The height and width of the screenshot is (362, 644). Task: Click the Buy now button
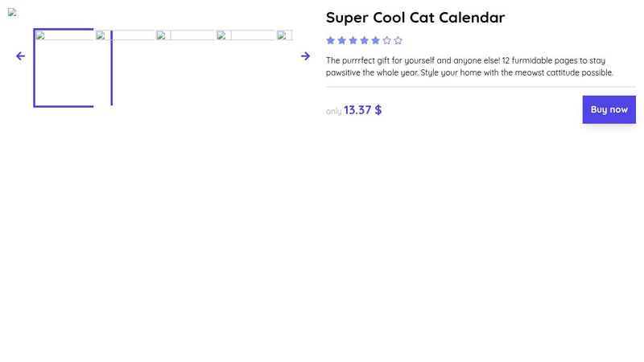[609, 109]
